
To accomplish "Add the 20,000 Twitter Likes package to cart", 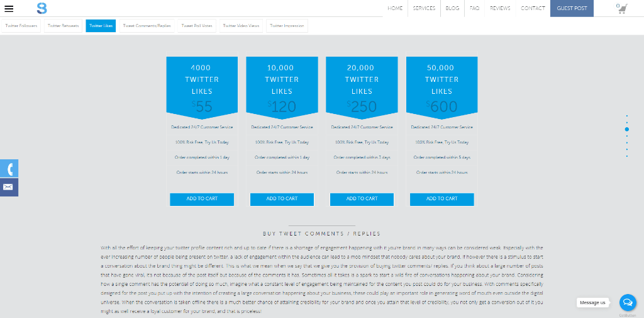I will 362,199.
